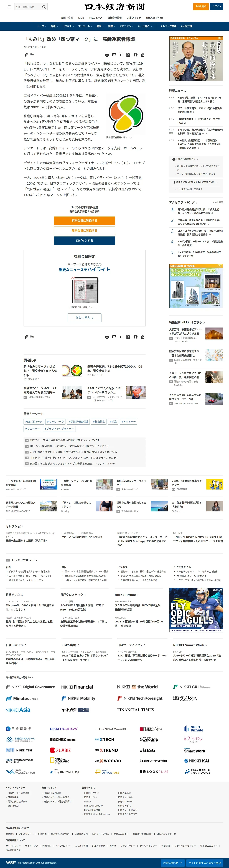Expand the 日経からのお知らせ section
Screen dimensions: 229x868
point(185,159)
